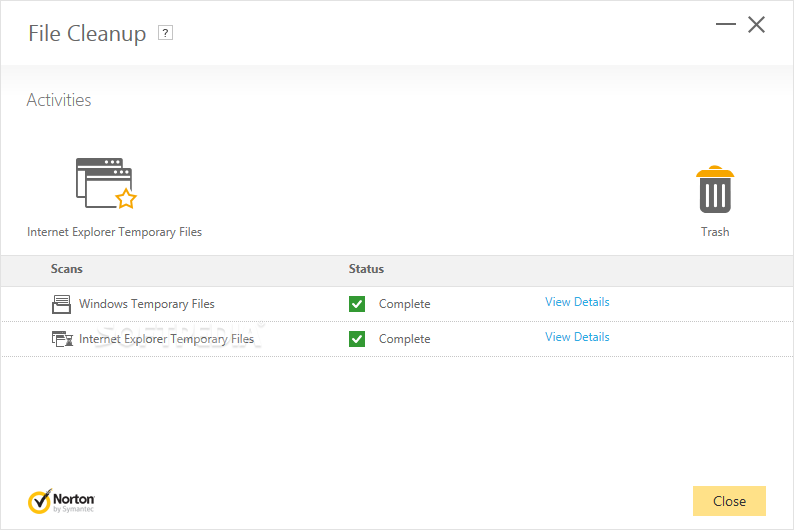
Task: Click the large Internet Explorer Temporary Files activity icon
Action: point(106,183)
